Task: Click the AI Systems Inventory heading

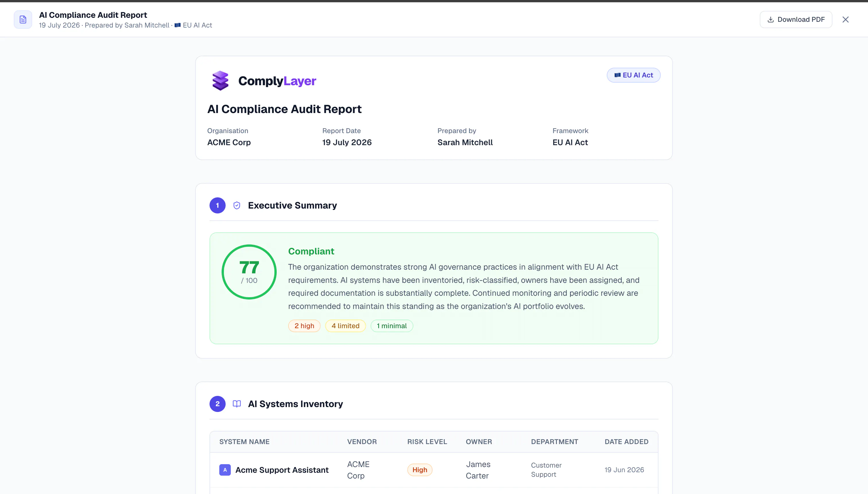Action: [x=295, y=404]
